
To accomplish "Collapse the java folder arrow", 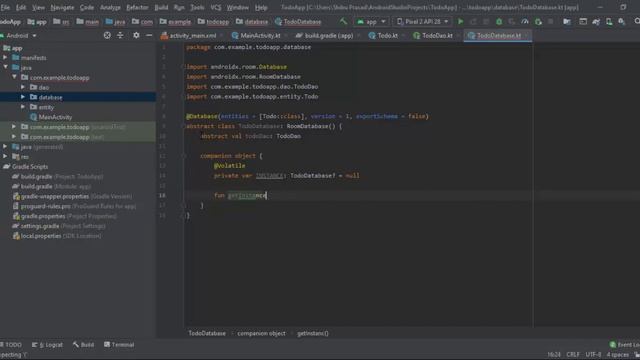I will coord(5,67).
